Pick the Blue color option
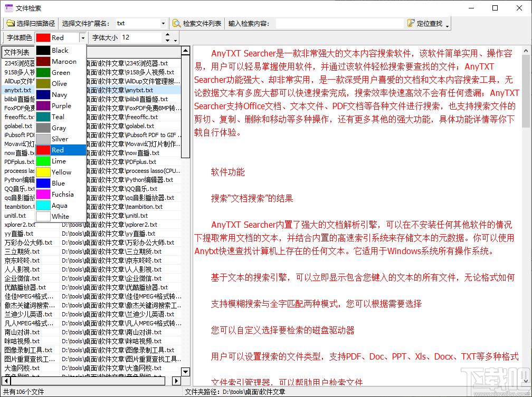The width and height of the screenshot is (532, 397). (x=61, y=183)
